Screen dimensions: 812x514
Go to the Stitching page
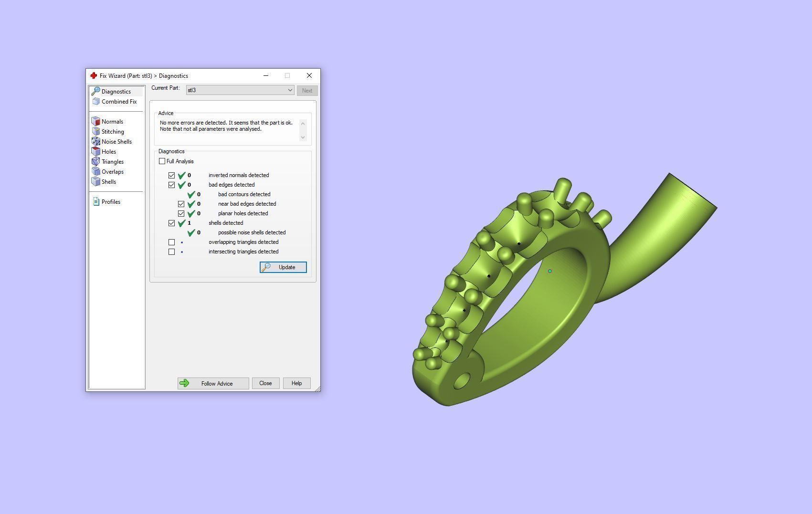(113, 131)
